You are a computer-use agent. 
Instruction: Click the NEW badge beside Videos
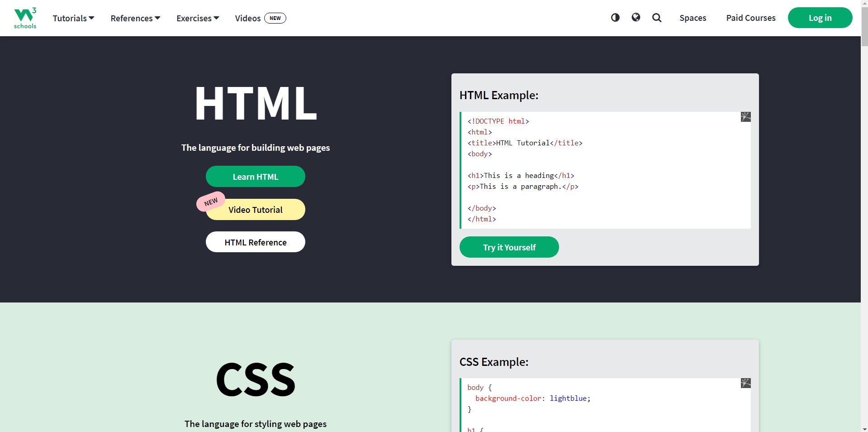coord(275,18)
